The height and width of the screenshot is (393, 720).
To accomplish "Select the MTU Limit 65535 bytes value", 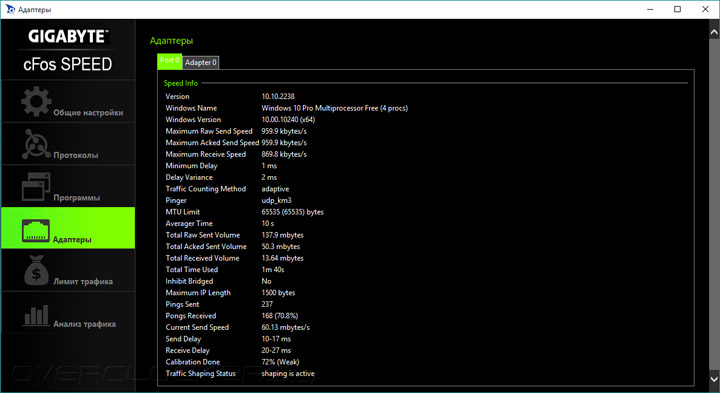I will pyautogui.click(x=292, y=212).
